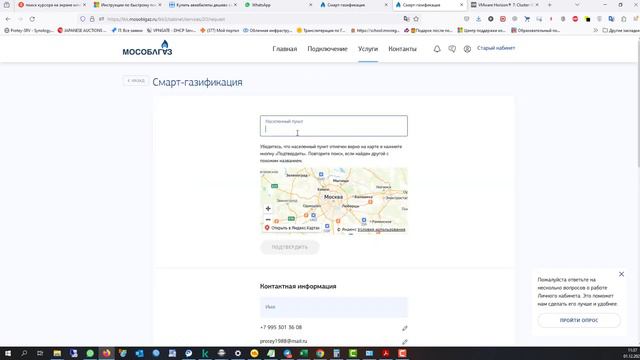Launch Google Chrome from taskbar

coord(320,353)
